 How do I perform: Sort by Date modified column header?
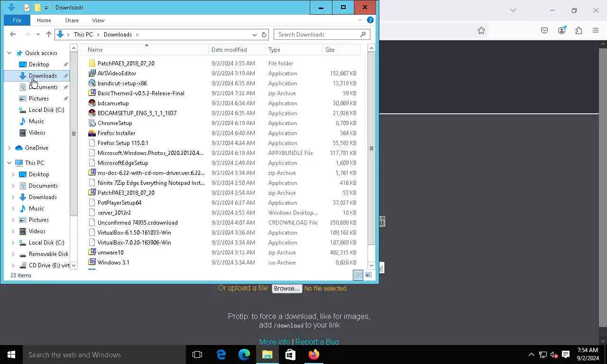coord(237,50)
